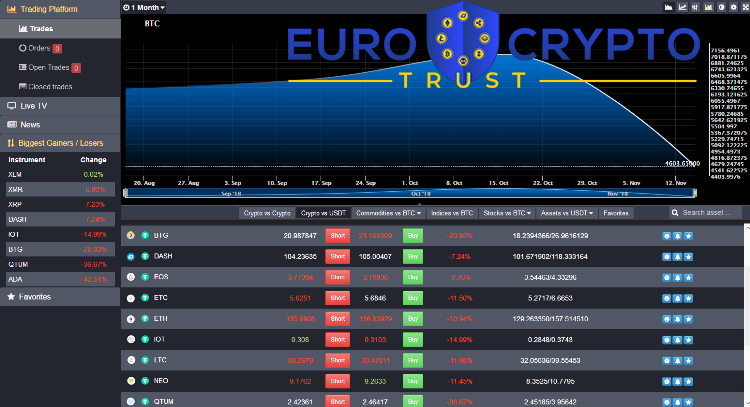
Task: Switch chart to line graph icon
Action: (x=682, y=7)
